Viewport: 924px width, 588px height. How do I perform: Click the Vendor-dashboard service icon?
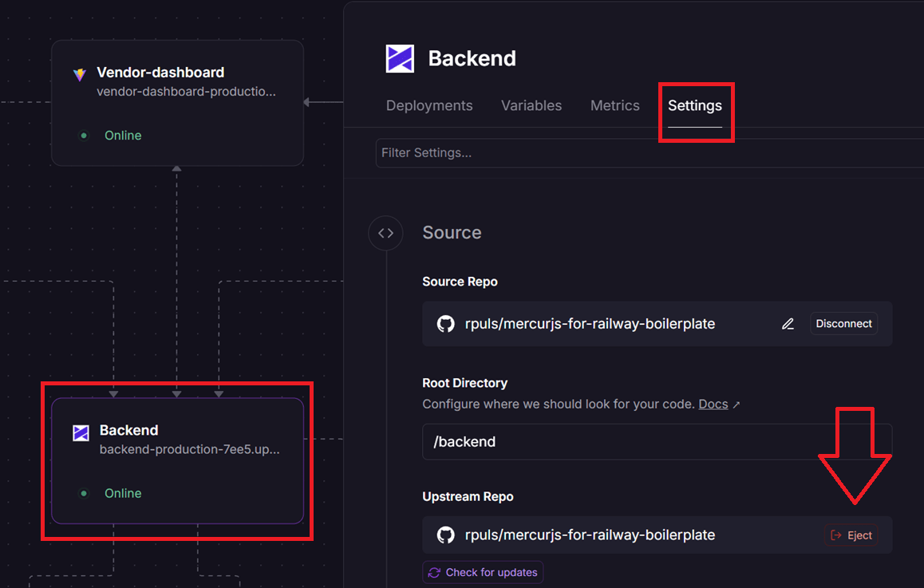(80, 74)
